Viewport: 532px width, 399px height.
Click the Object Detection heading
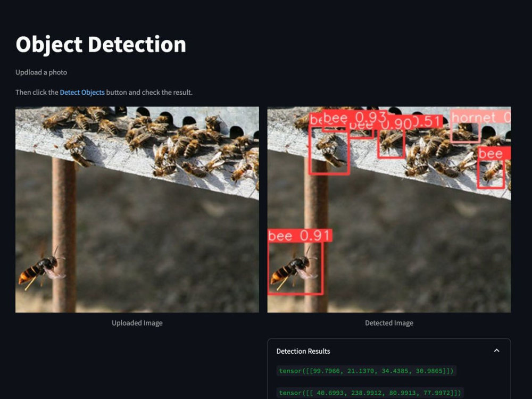101,45
